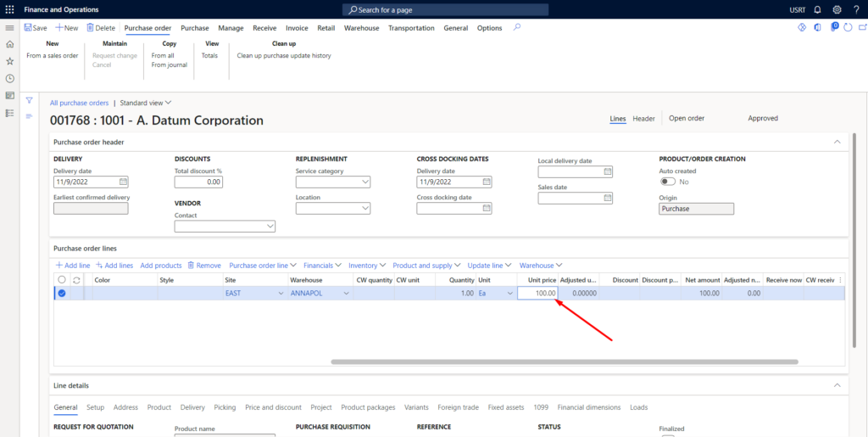Open the Transportation tab in action pane

411,28
